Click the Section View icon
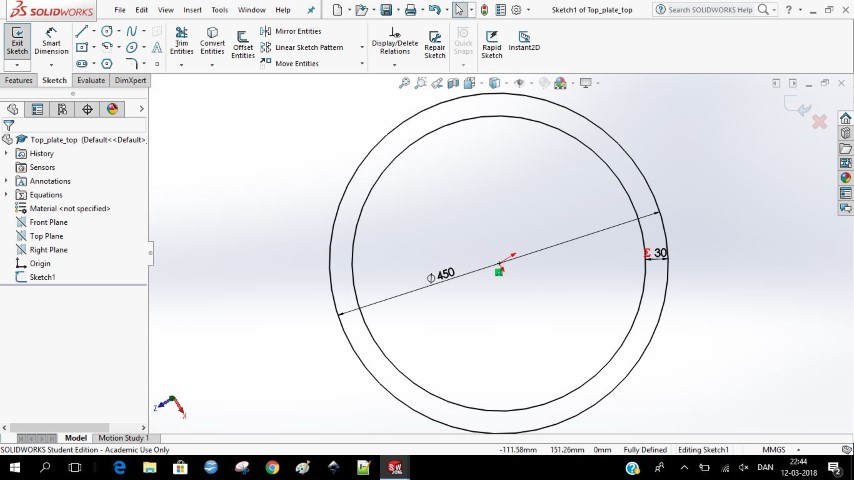 point(453,83)
